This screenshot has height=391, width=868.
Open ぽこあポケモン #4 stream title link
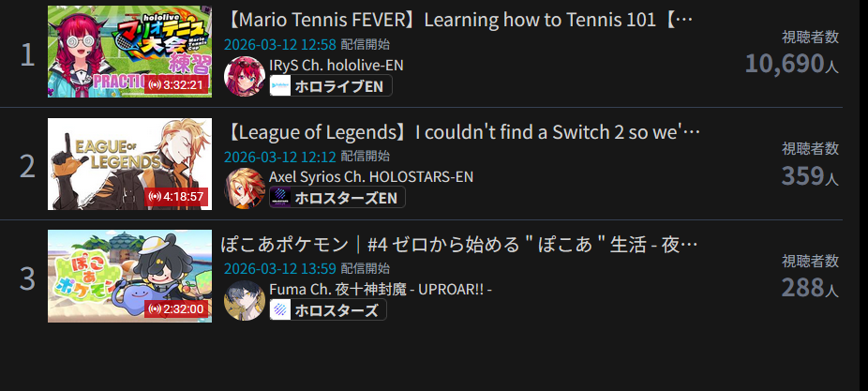tap(458, 244)
